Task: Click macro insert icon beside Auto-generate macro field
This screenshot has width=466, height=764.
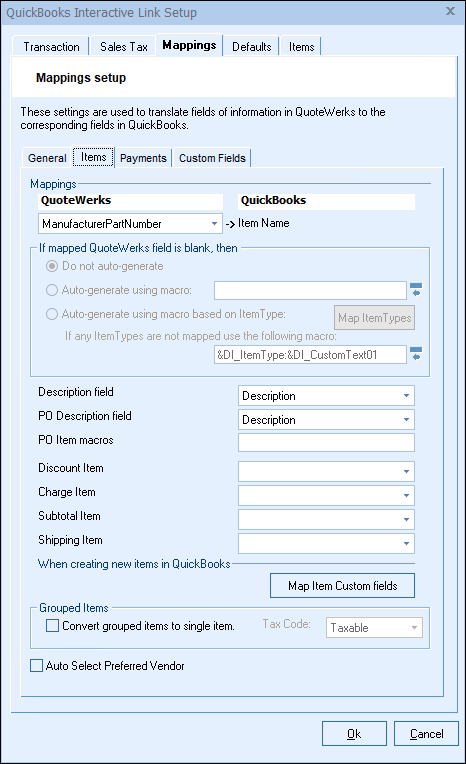Action: (416, 290)
